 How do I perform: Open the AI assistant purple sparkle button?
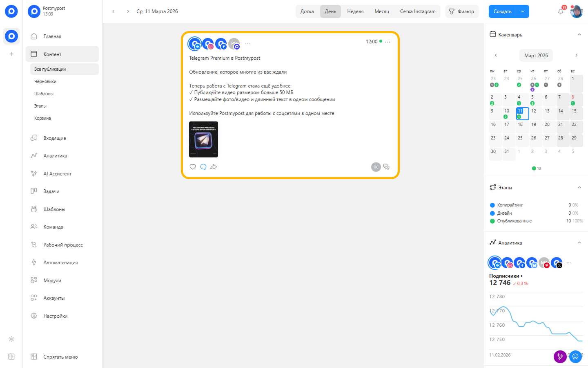point(560,357)
